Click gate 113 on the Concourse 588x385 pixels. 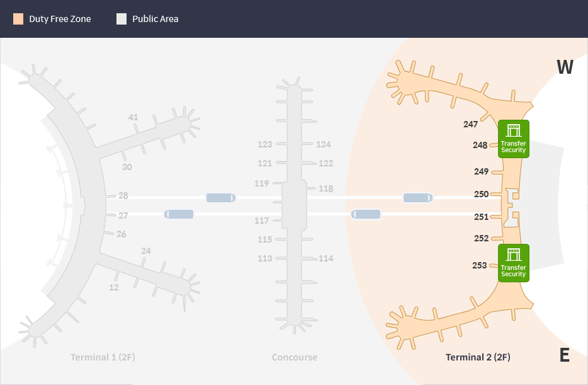[x=264, y=258]
